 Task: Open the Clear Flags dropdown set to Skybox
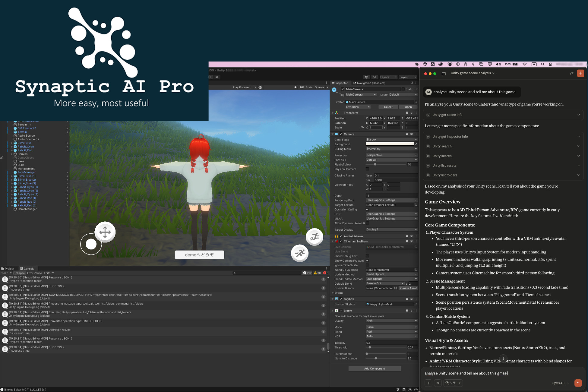click(391, 139)
